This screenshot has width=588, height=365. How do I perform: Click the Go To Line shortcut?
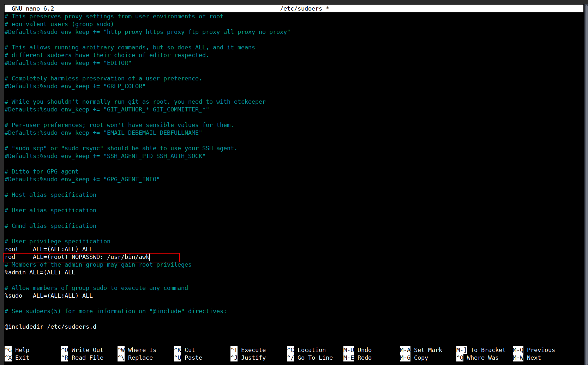click(315, 358)
